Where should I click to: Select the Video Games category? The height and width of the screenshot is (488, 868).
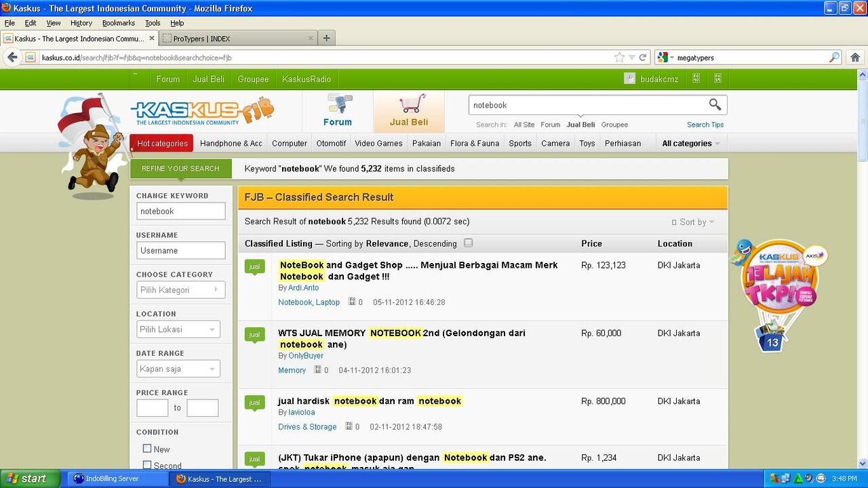coord(378,143)
